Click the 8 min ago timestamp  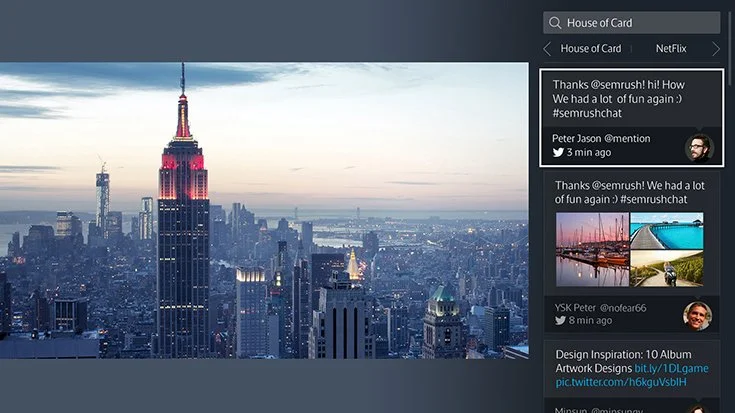pos(590,321)
